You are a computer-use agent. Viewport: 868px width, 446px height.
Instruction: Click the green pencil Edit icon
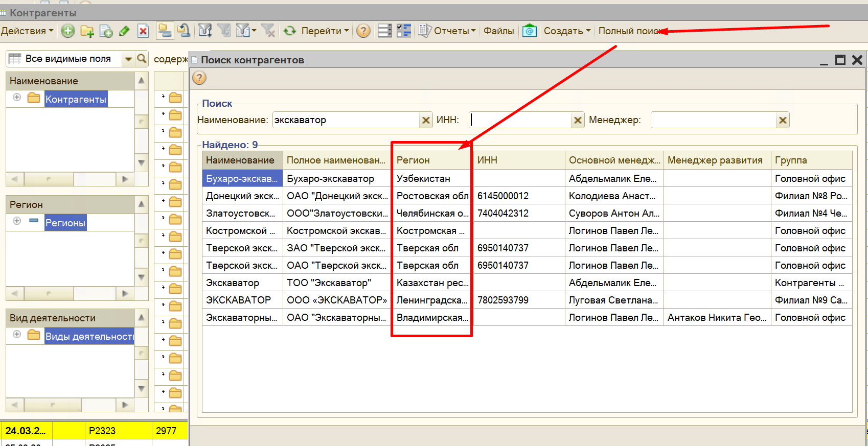tap(124, 31)
